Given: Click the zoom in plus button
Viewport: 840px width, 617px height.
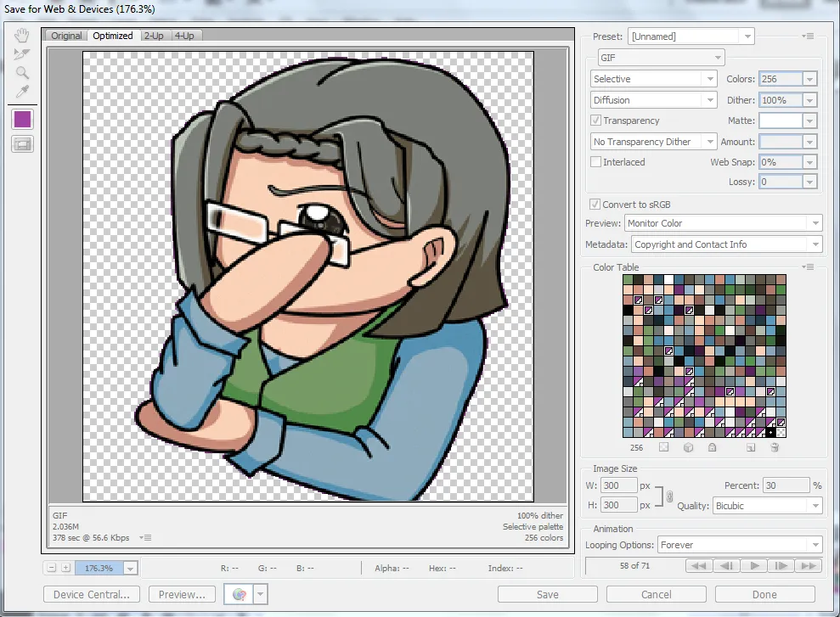Looking at the screenshot, I should click(65, 568).
